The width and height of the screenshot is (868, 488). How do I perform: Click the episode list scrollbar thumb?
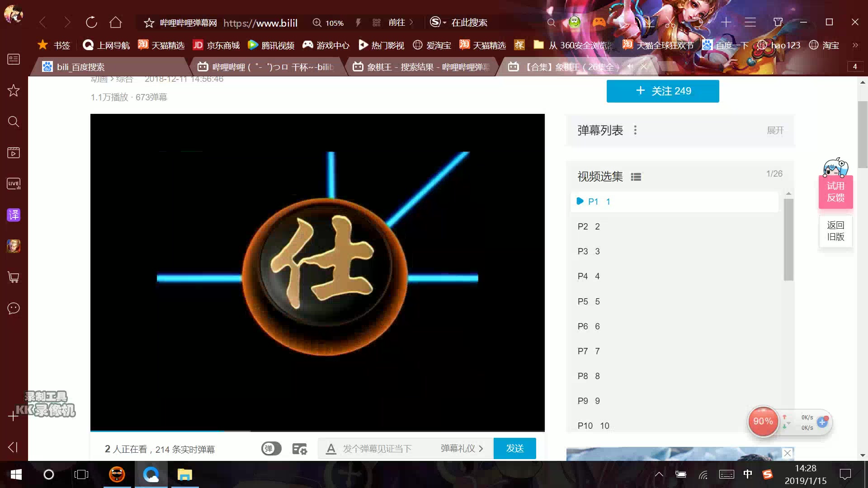click(788, 239)
